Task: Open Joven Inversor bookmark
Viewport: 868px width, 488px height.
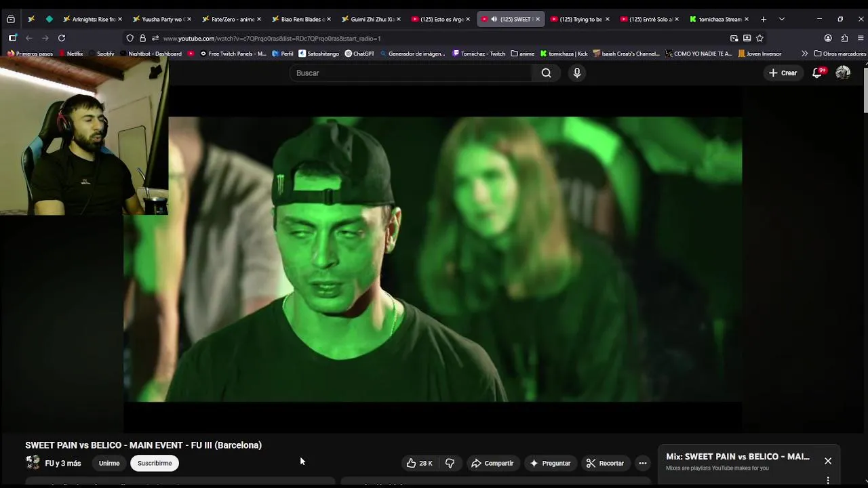Action: click(759, 54)
